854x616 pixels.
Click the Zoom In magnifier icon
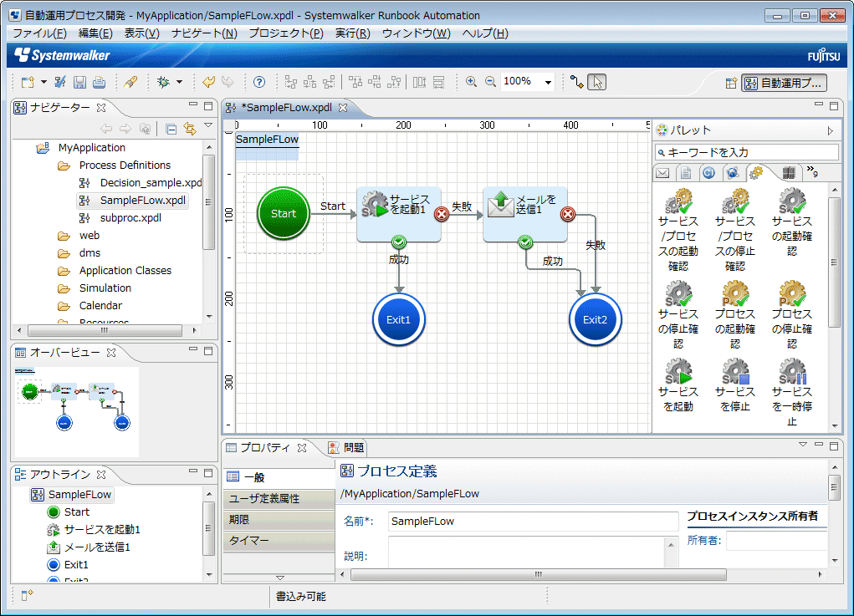click(472, 82)
